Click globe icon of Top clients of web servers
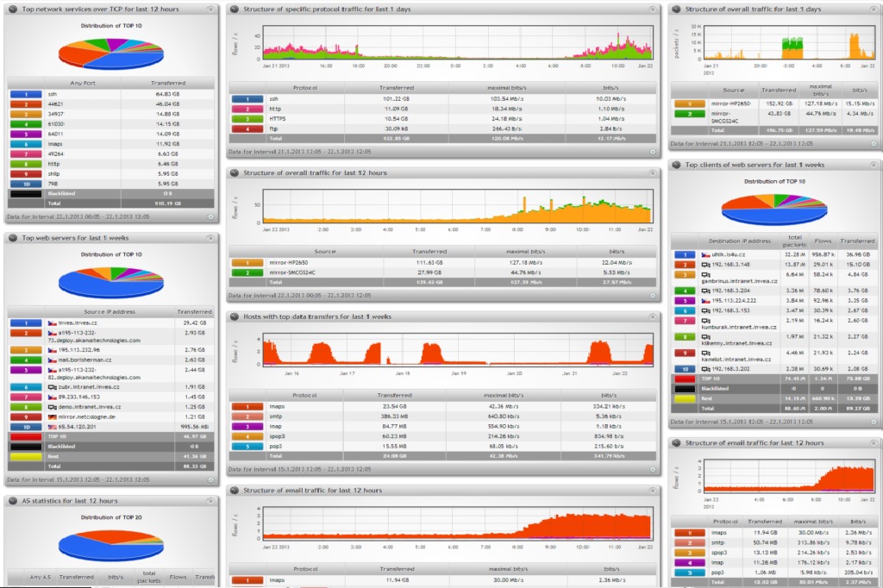This screenshot has height=588, width=883. 677,165
